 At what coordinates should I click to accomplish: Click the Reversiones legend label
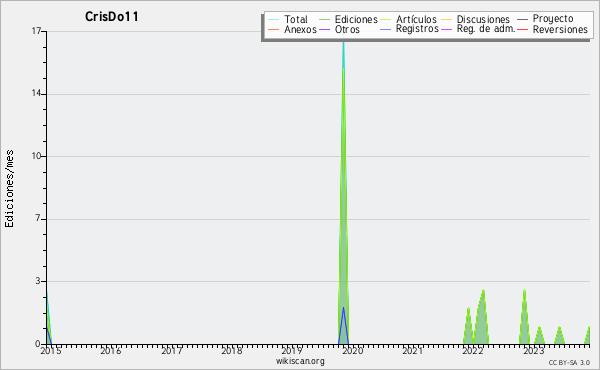click(560, 29)
